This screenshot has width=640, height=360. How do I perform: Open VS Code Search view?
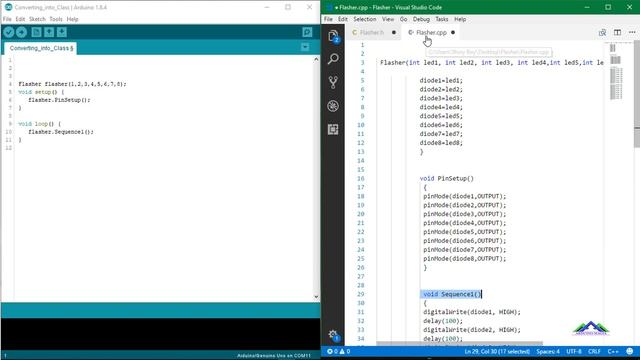[x=333, y=59]
